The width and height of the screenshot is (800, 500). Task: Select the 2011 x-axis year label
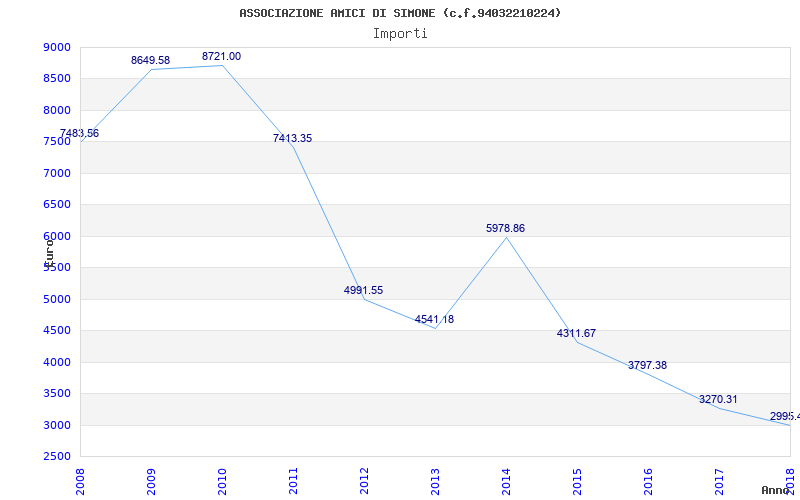(293, 481)
